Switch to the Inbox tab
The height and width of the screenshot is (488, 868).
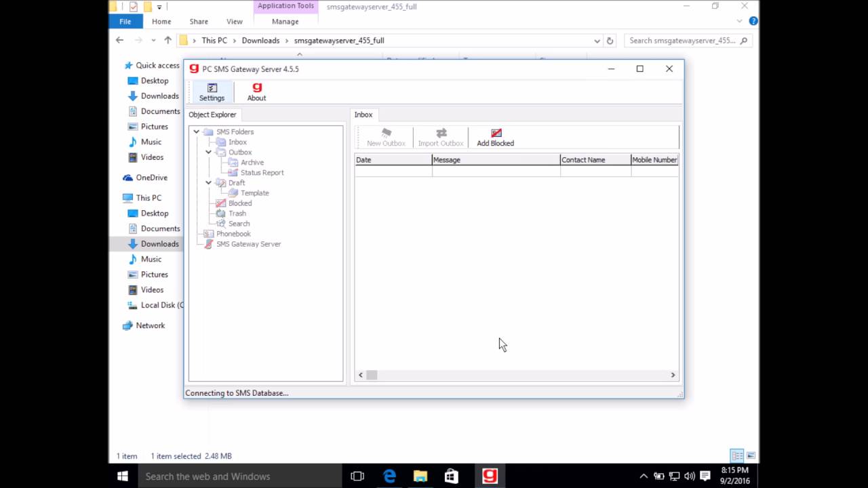coord(363,115)
